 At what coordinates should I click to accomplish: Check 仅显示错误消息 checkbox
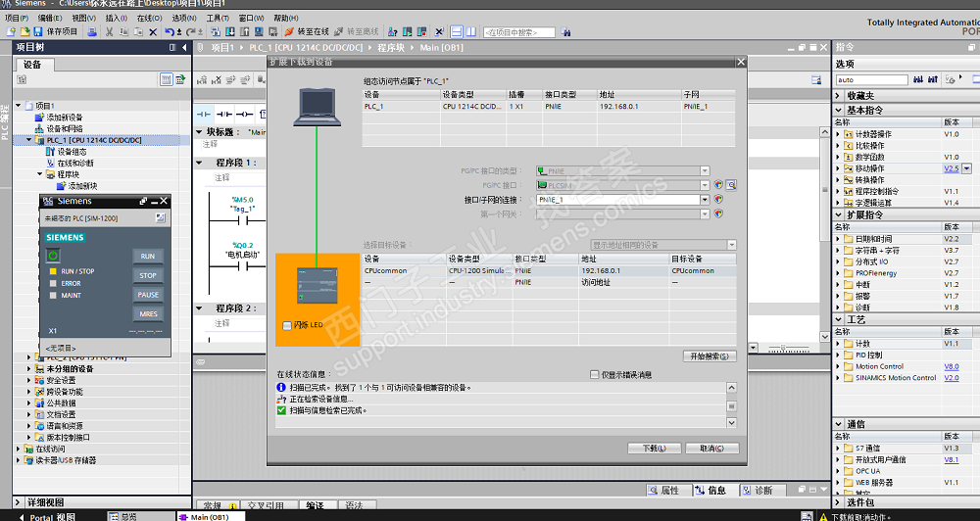pos(595,375)
